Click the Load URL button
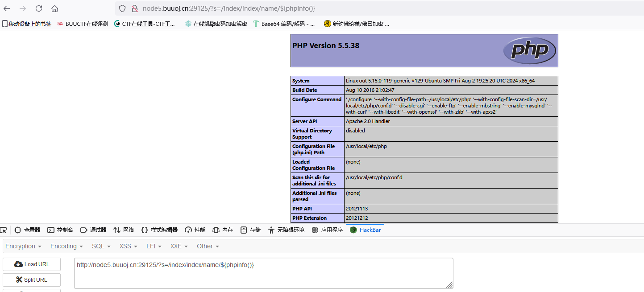Screen dimensions: 644x292 (x=32, y=264)
